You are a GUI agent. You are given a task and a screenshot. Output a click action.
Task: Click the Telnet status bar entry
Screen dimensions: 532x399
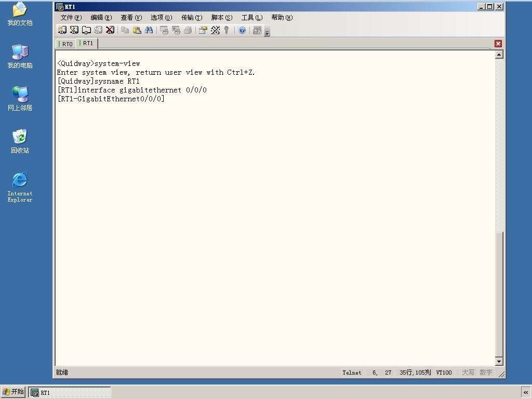352,373
